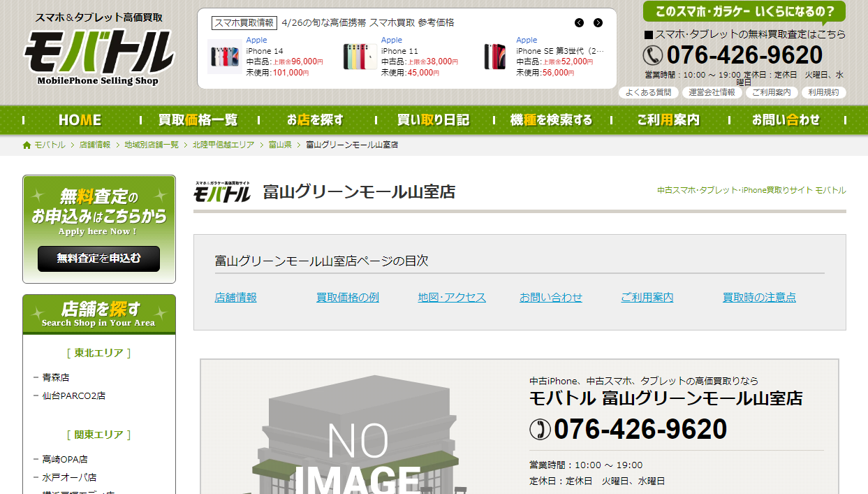Select お店を探す in the navigation bar
The height and width of the screenshot is (494, 868).
[x=315, y=120]
